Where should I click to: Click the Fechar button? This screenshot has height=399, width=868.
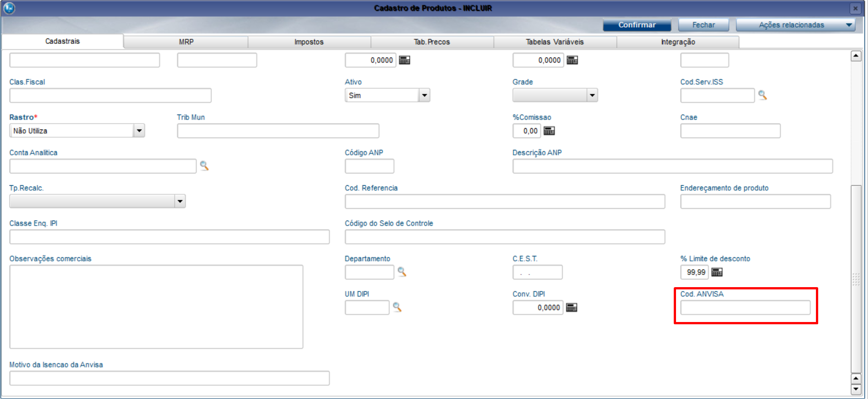[704, 25]
